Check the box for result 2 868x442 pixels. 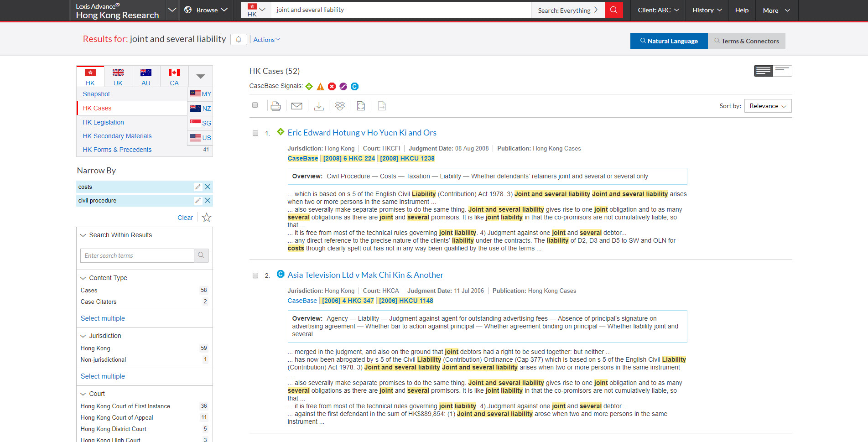[x=255, y=276]
